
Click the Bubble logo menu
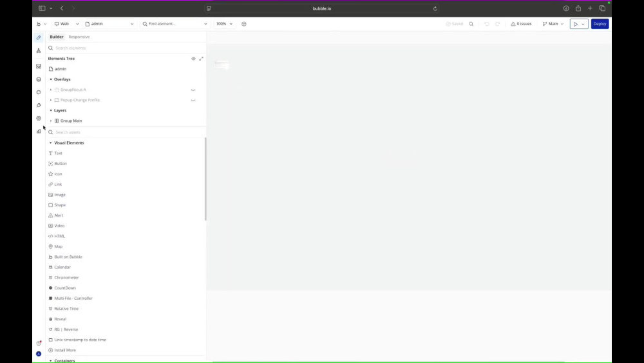(x=41, y=24)
